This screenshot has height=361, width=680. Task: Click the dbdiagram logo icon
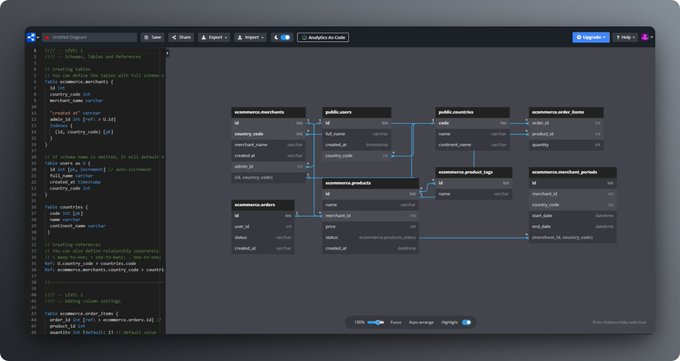[x=31, y=37]
